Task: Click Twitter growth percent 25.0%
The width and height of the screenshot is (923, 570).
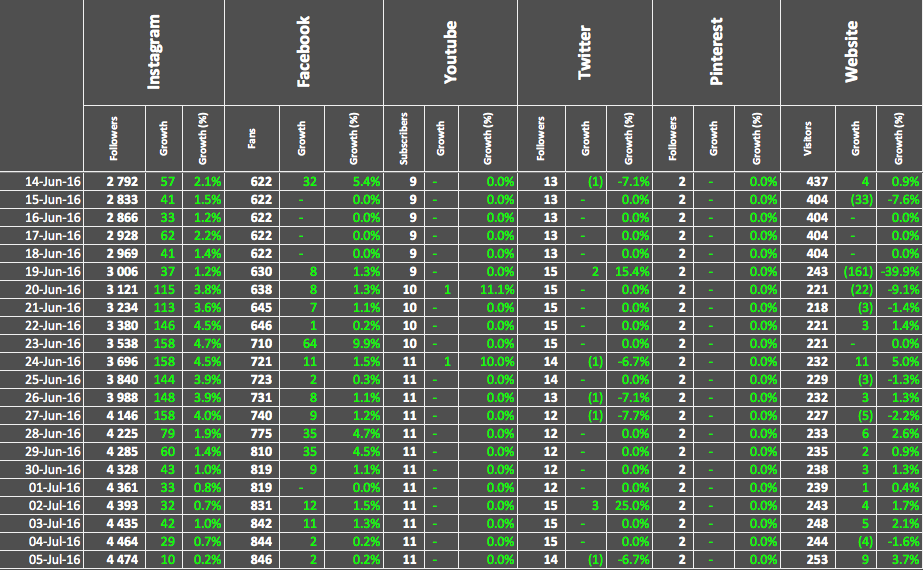Action: click(629, 506)
